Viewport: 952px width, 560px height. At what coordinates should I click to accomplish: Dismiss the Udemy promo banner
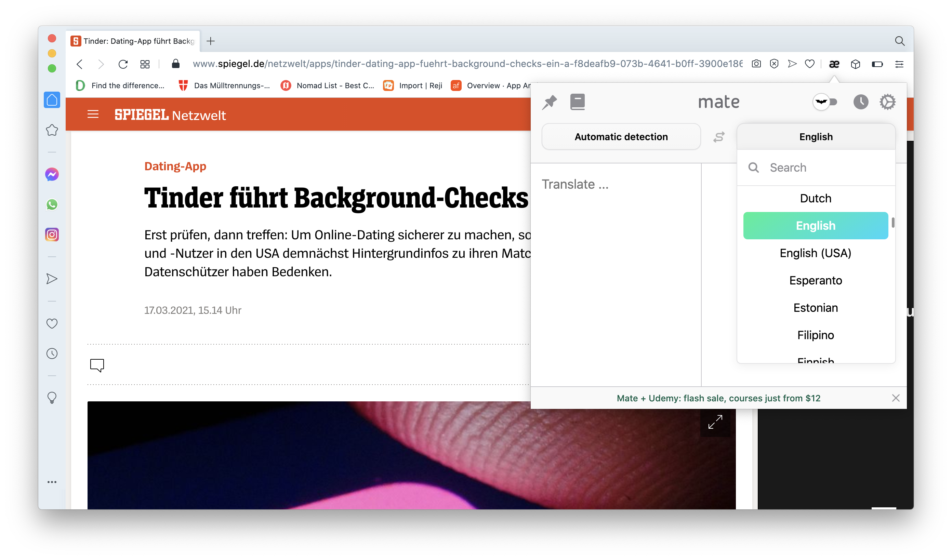click(x=895, y=398)
